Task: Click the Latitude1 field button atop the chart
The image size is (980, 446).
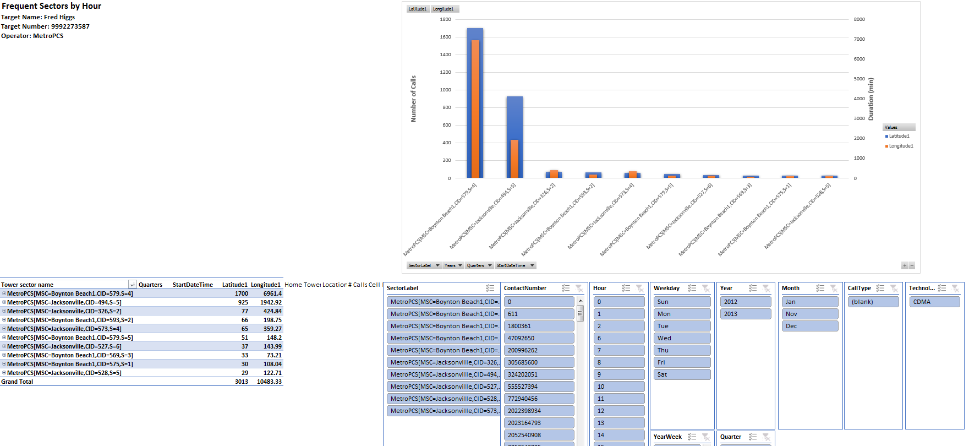Action: (418, 9)
